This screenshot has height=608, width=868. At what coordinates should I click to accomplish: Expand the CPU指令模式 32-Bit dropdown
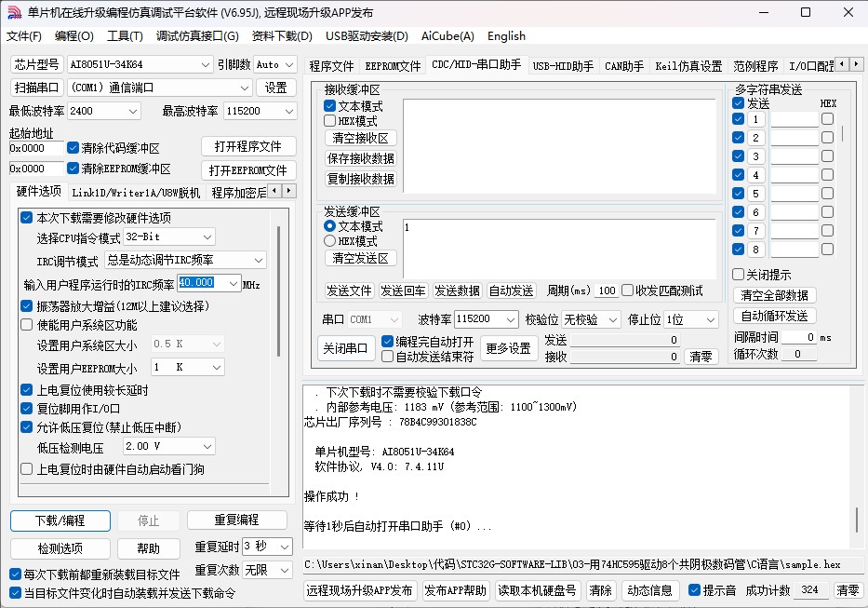[207, 236]
